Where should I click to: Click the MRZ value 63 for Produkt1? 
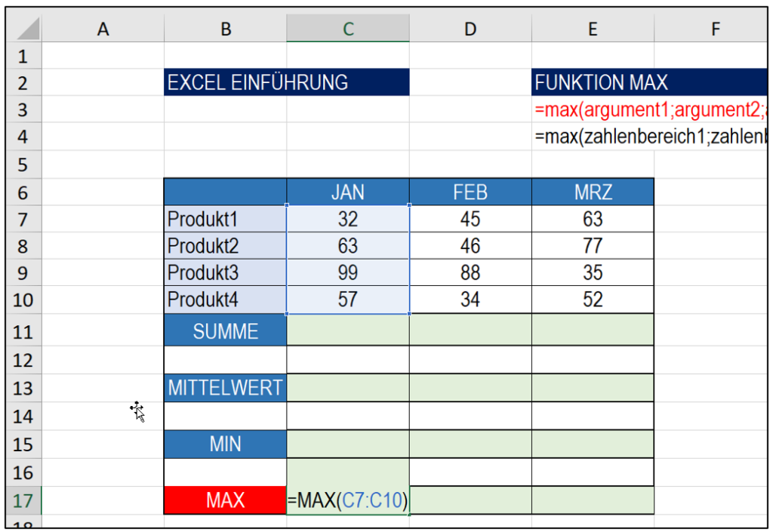pyautogui.click(x=593, y=219)
